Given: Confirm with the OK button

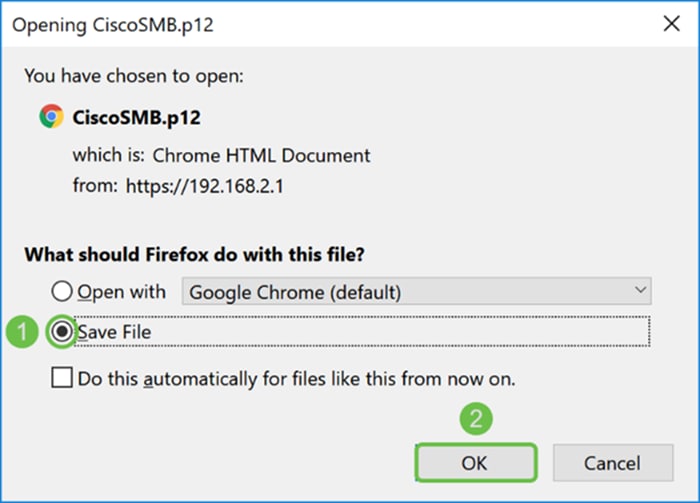Looking at the screenshot, I should pos(476,463).
